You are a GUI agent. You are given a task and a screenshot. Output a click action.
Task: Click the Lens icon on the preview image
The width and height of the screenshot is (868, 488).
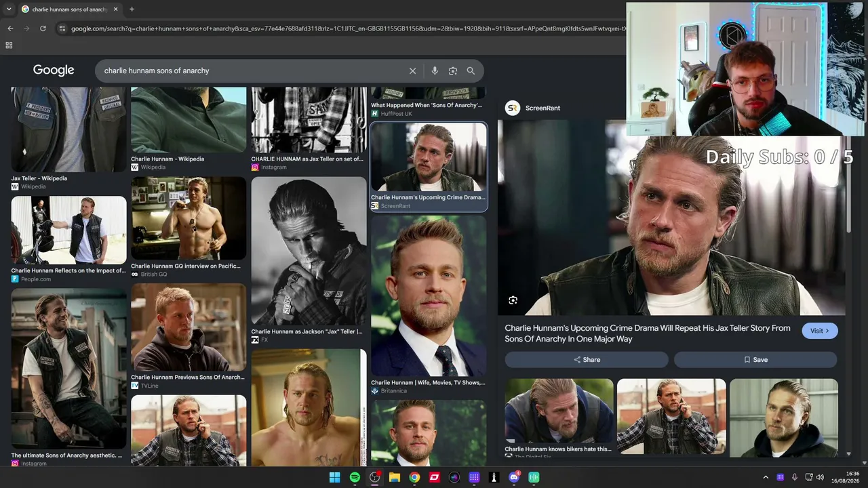point(513,300)
